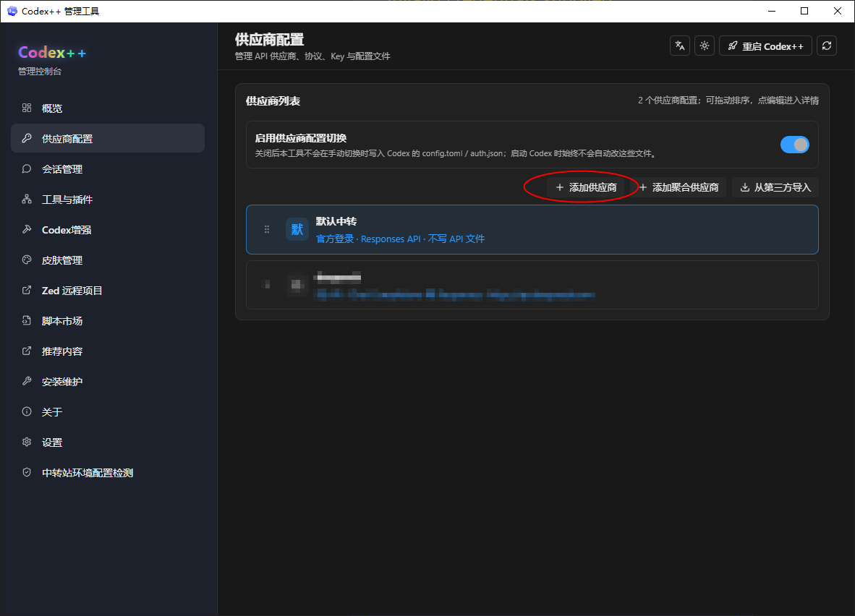Click the wrench icon for 安装维护
Viewport: 855px width, 616px height.
[26, 381]
